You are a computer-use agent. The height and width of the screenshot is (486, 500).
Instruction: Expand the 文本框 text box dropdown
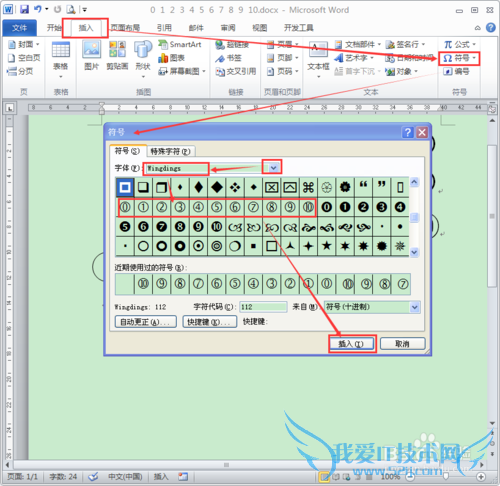[318, 77]
